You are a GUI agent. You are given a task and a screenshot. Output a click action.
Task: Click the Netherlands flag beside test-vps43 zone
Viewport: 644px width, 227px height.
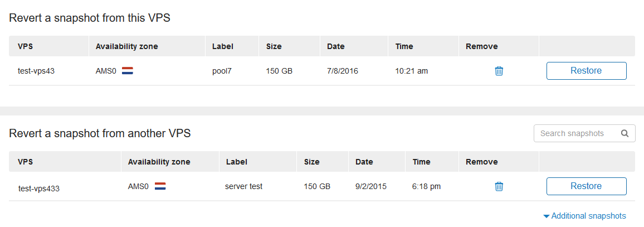(128, 71)
